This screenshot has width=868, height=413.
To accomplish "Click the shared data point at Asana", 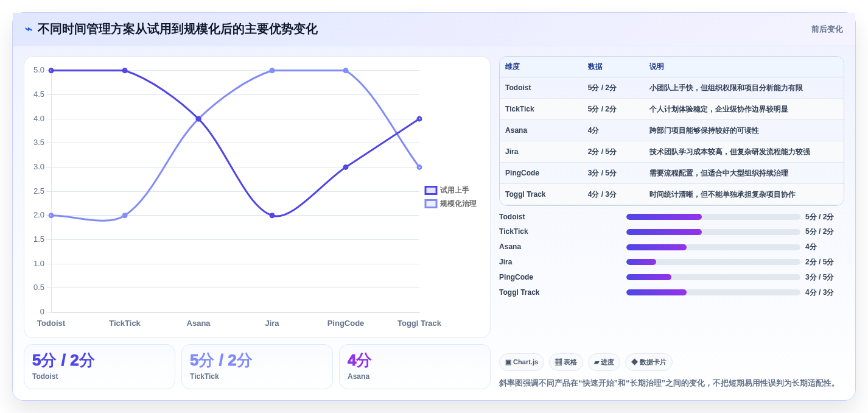I will point(198,119).
